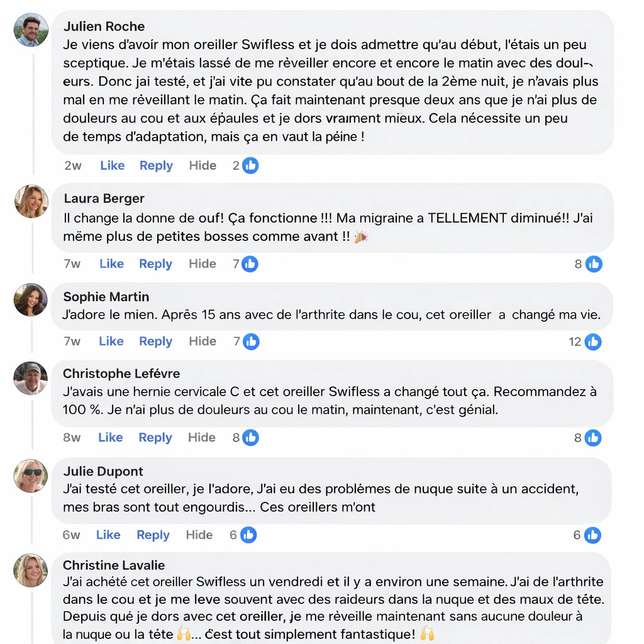The height and width of the screenshot is (644, 644).
Task: Click the 7w timestamp on Sophie Martin's comment
Action: [72, 341]
